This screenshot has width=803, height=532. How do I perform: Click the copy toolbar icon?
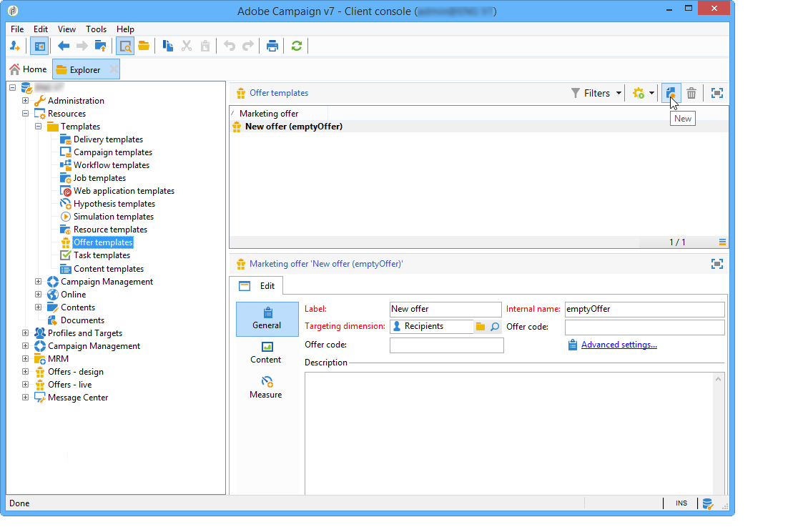(167, 46)
